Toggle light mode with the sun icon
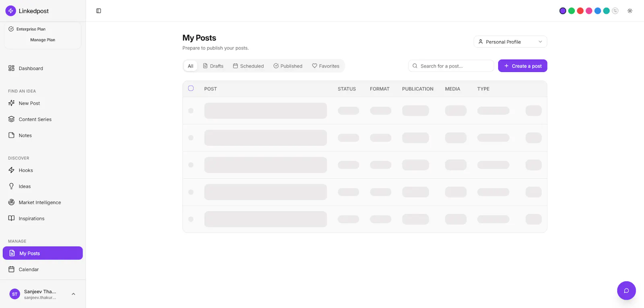 tap(630, 11)
